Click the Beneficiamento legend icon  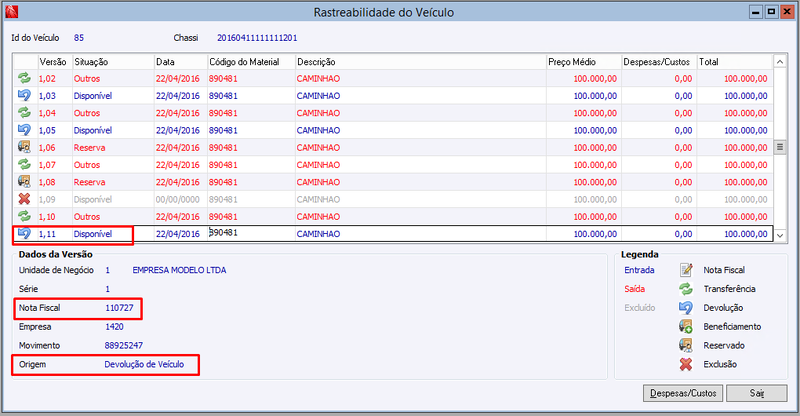point(686,327)
